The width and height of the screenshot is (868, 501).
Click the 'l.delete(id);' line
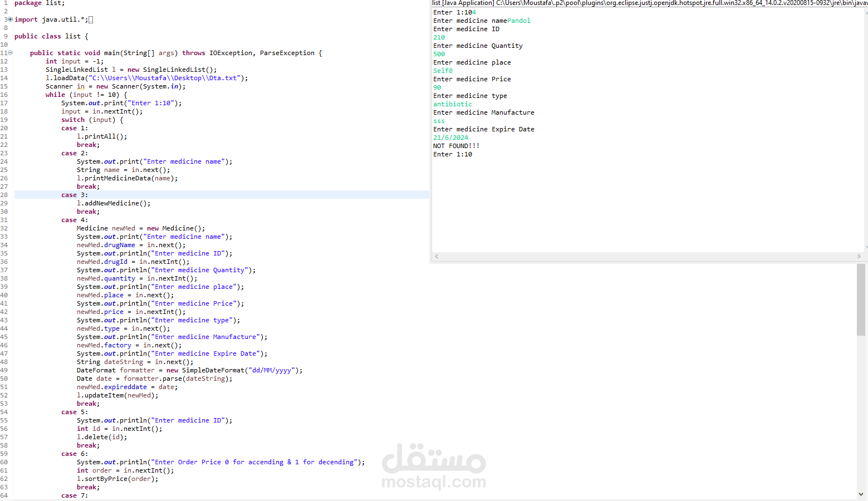click(102, 437)
